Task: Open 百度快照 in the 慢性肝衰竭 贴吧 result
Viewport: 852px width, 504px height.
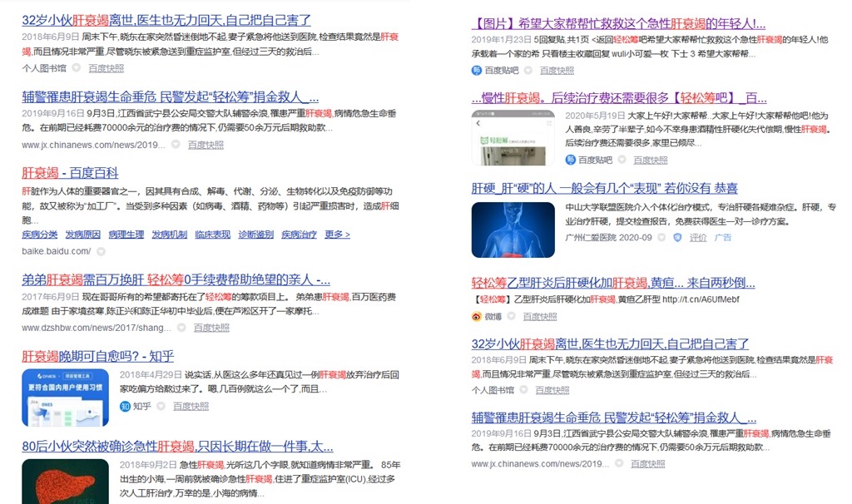Action: [651, 160]
